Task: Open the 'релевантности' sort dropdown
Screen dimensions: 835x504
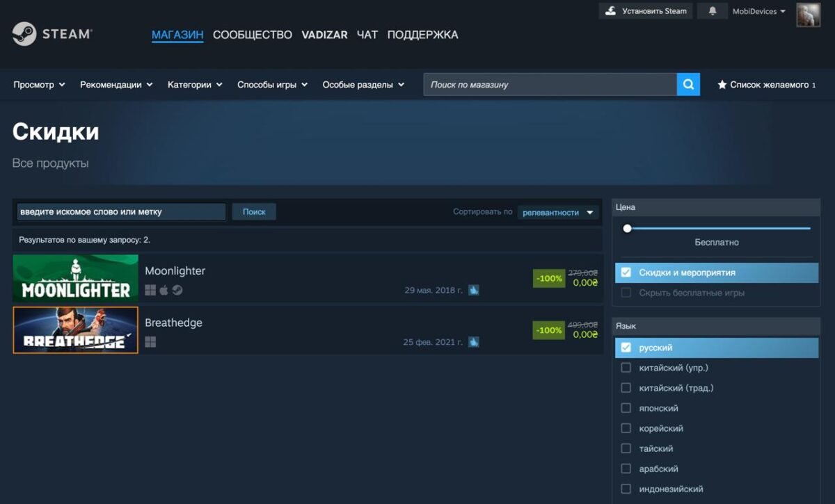Action: (x=558, y=213)
